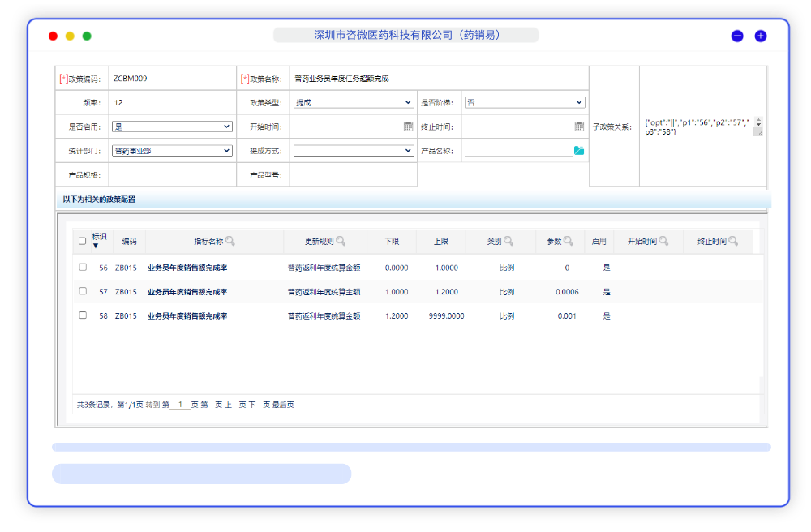Expand the 统计部门 dropdown
The width and height of the screenshot is (811, 532).
pos(172,151)
